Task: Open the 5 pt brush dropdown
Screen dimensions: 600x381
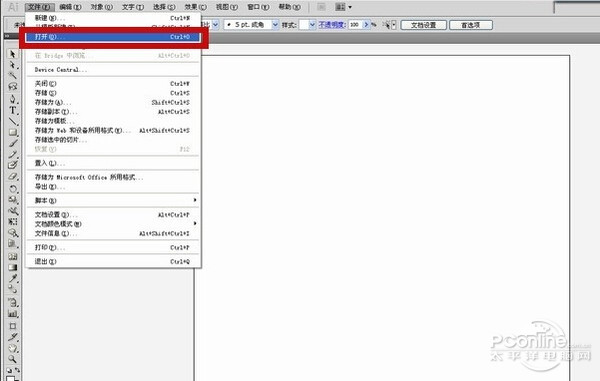Action: [x=275, y=25]
